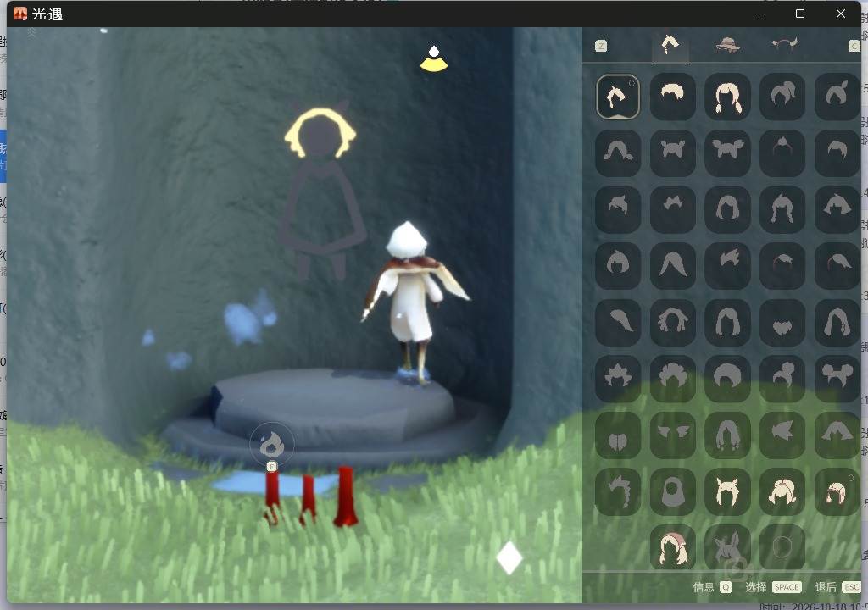
Task: Select the currently framed side-ponytail hairstyle
Action: [618, 97]
